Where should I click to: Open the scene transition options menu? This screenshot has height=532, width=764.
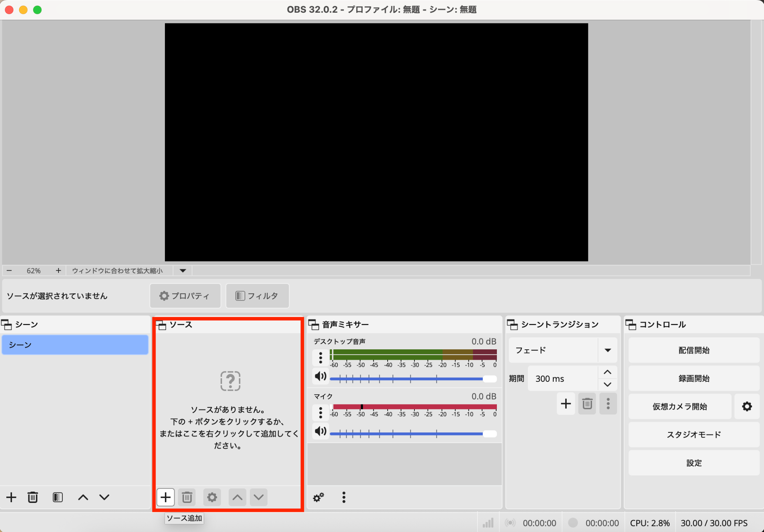(608, 403)
